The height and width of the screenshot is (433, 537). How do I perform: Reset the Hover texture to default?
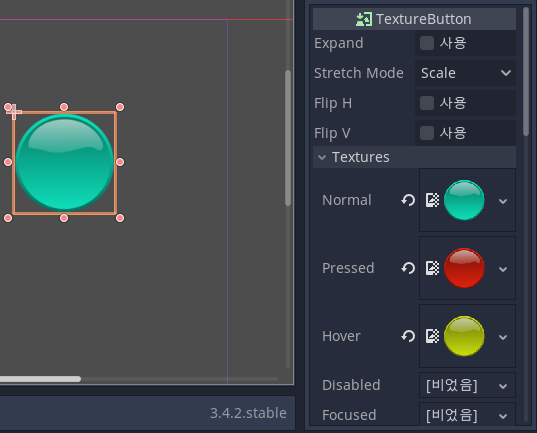408,336
